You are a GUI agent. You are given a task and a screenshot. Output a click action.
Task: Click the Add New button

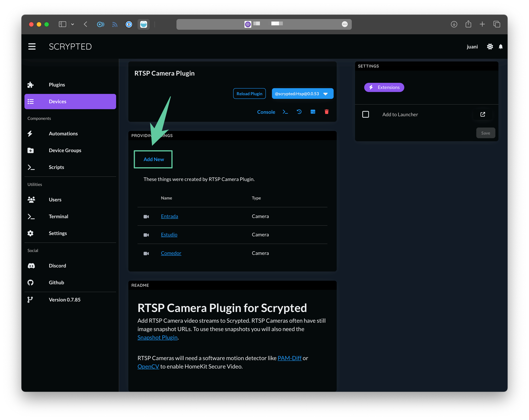tap(153, 159)
